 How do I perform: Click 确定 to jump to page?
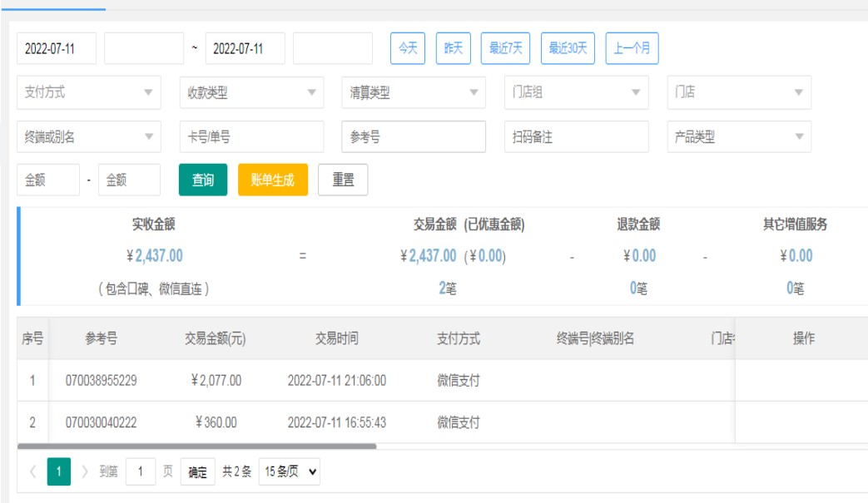coord(197,472)
